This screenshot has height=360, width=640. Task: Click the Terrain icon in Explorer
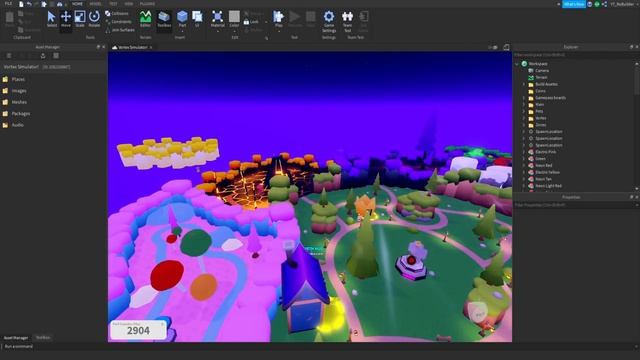pos(531,77)
